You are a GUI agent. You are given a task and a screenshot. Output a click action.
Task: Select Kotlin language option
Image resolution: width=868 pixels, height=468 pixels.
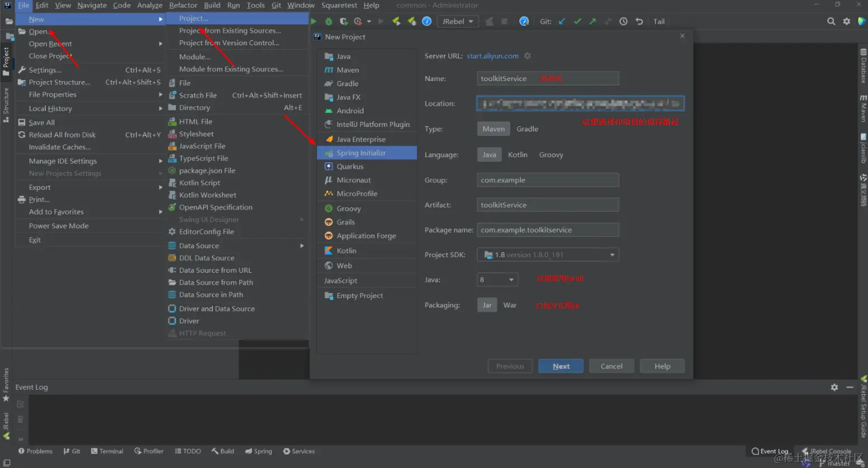(x=518, y=155)
